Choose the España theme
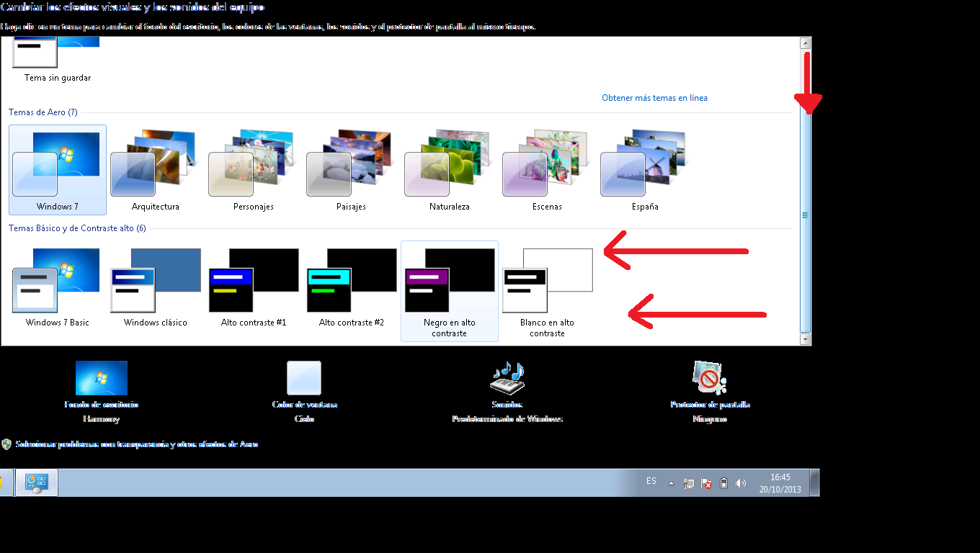980x553 pixels. pos(645,170)
